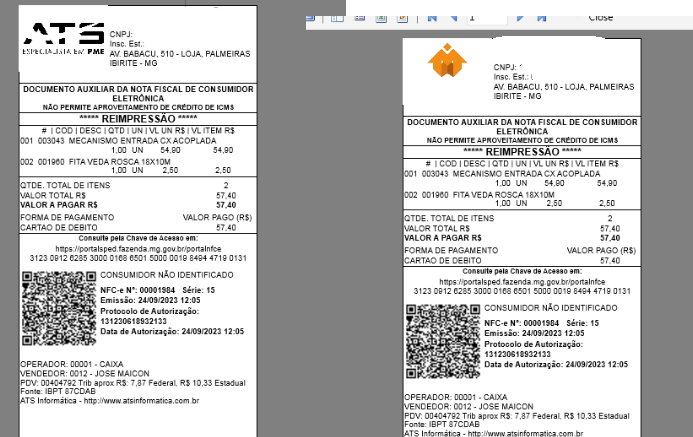Image resolution: width=693 pixels, height=437 pixels.
Task: Click the ATS logo on left receipt
Action: point(64,38)
